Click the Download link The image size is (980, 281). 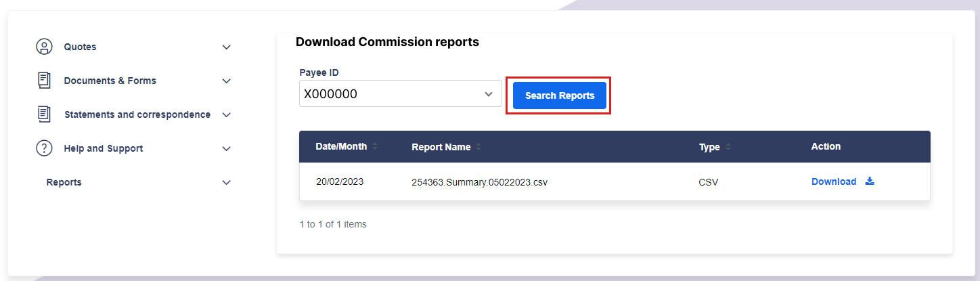(834, 181)
